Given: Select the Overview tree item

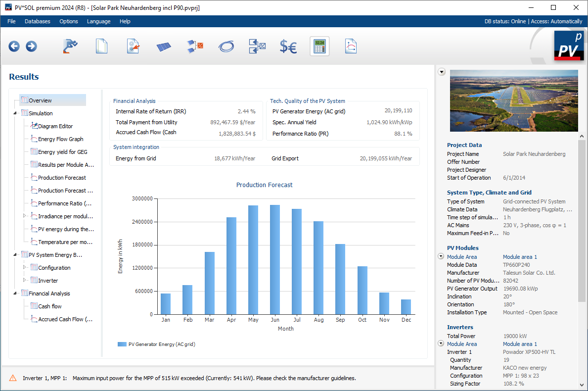Looking at the screenshot, I should point(52,100).
